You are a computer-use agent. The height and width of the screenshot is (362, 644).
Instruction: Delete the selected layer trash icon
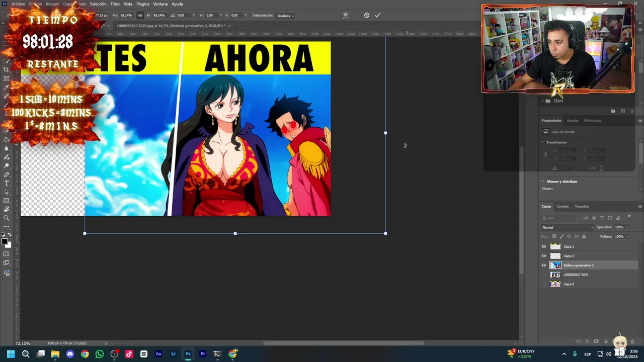[632, 342]
